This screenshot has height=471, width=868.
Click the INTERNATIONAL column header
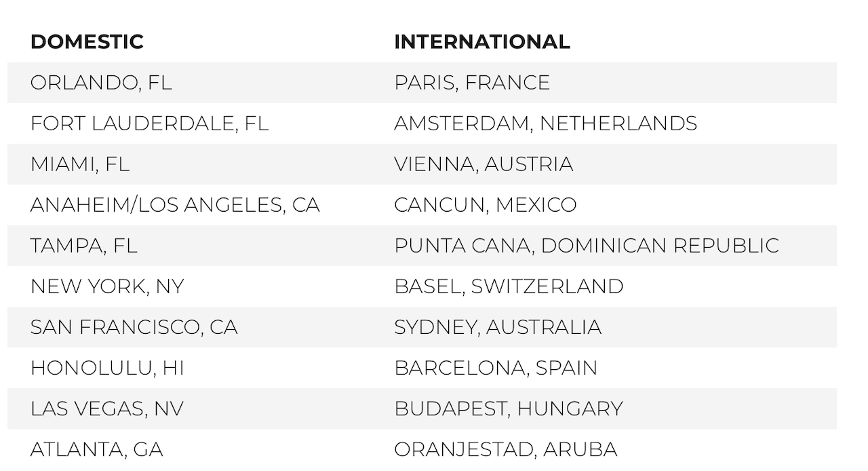[481, 42]
